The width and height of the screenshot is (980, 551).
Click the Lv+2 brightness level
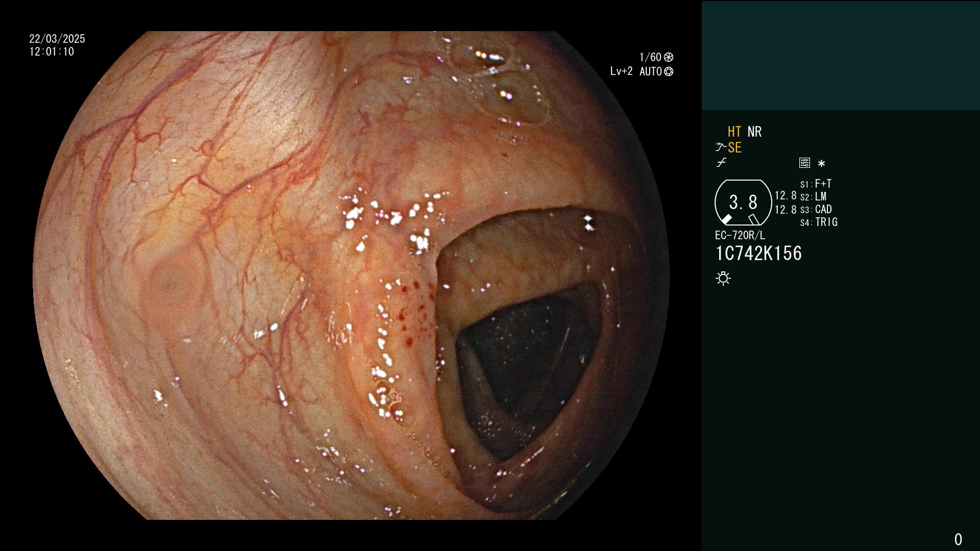point(621,71)
